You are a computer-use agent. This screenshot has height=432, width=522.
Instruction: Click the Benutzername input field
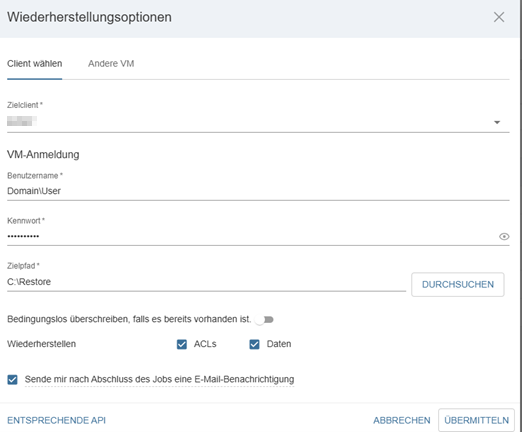(x=258, y=191)
